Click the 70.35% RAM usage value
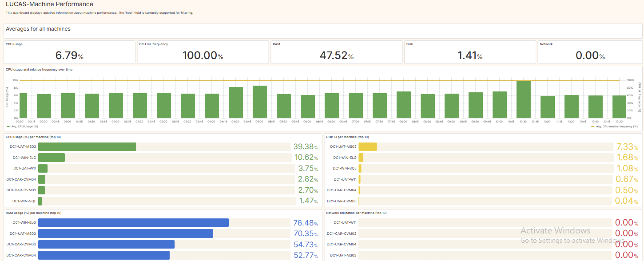644x261 pixels. (306, 234)
